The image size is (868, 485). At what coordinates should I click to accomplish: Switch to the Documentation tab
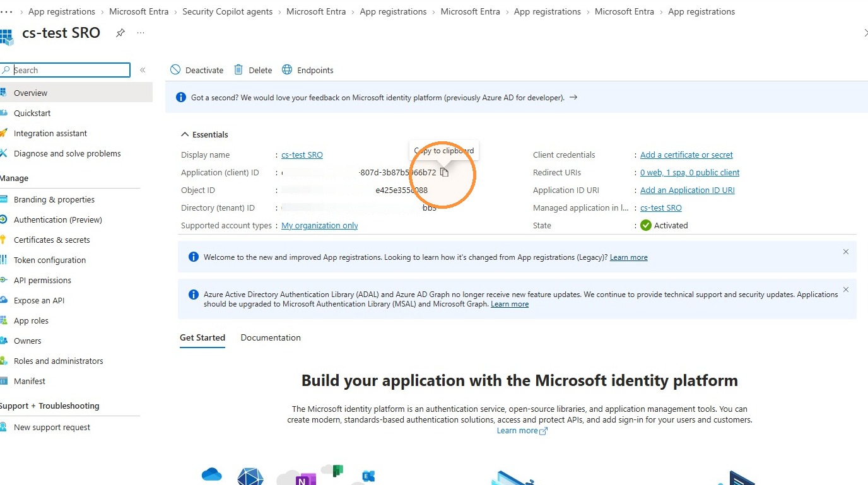[271, 338]
